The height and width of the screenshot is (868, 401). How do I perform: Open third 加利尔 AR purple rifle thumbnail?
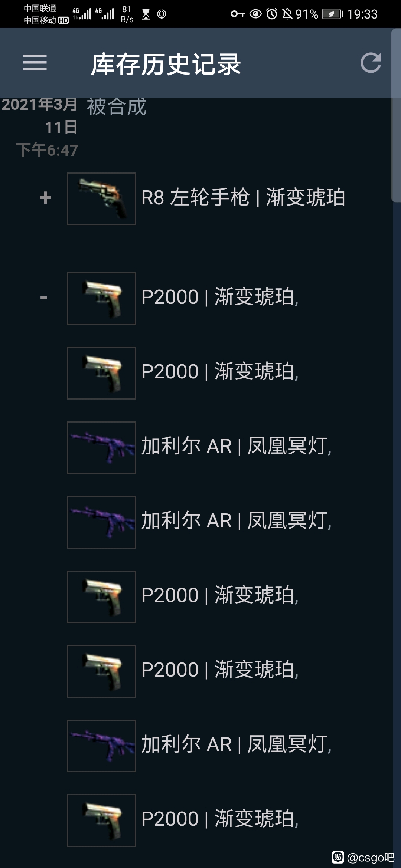tap(101, 746)
